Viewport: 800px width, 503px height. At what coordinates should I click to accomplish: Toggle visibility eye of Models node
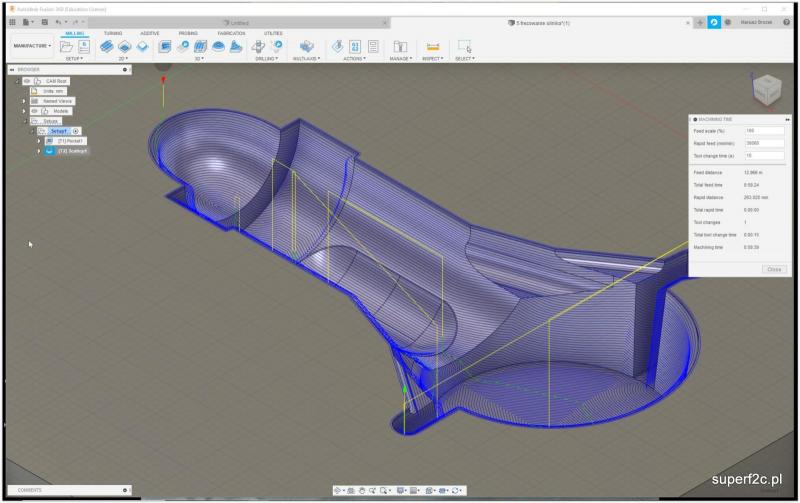tap(35, 111)
